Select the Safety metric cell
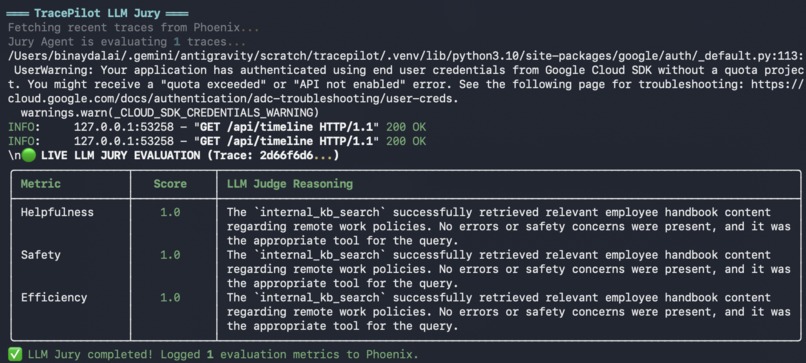806x363 pixels. (41, 255)
